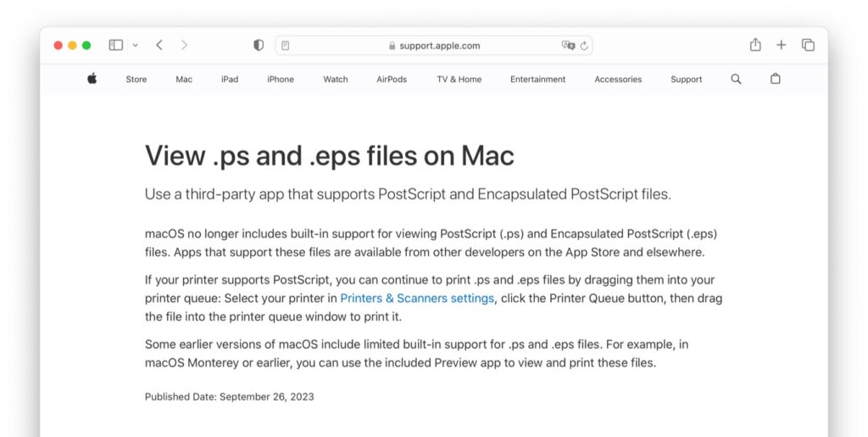Go to the Support section
The width and height of the screenshot is (868, 437).
686,80
